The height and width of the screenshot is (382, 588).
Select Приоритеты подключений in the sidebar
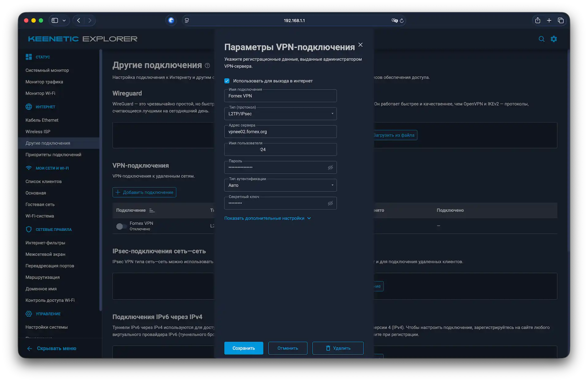pyautogui.click(x=53, y=155)
